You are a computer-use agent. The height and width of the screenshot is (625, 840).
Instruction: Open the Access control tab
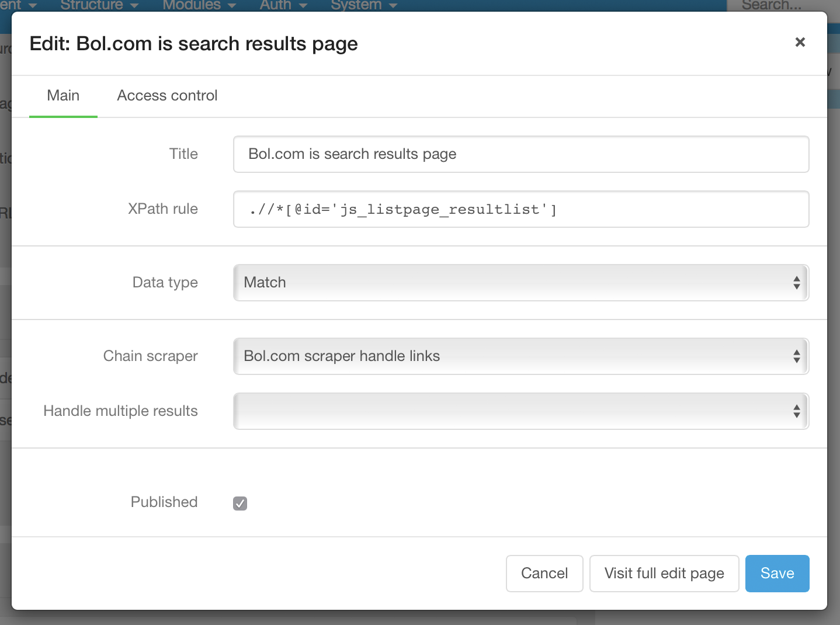click(167, 96)
